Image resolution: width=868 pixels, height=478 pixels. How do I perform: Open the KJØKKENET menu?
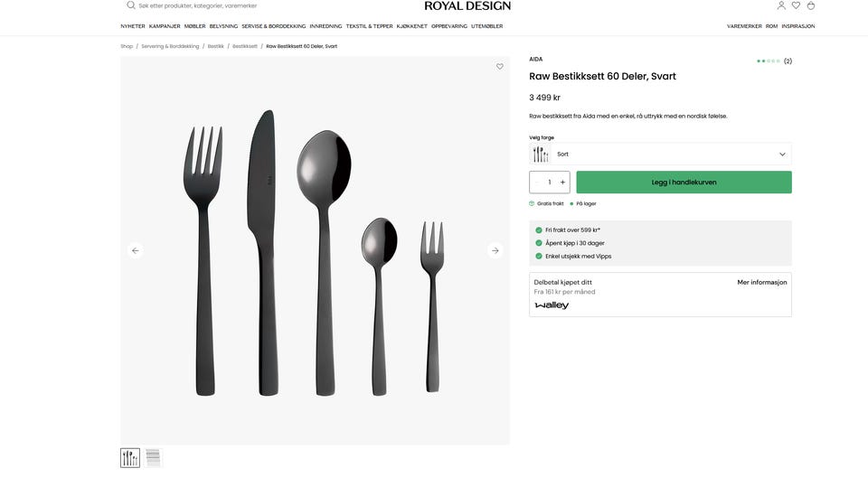coord(412,26)
